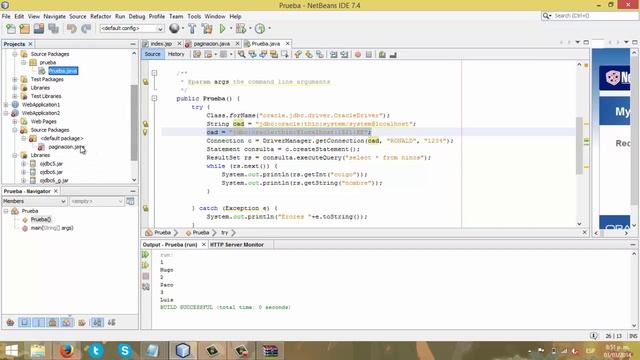Click the Stop icon in Output panel
This screenshot has height=360, width=640.
point(146,276)
